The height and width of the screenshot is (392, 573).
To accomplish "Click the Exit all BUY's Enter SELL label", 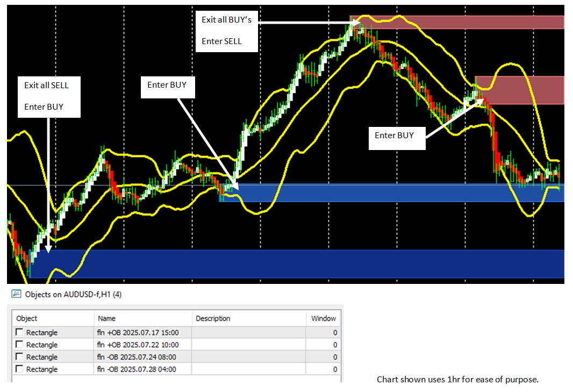I will [227, 31].
